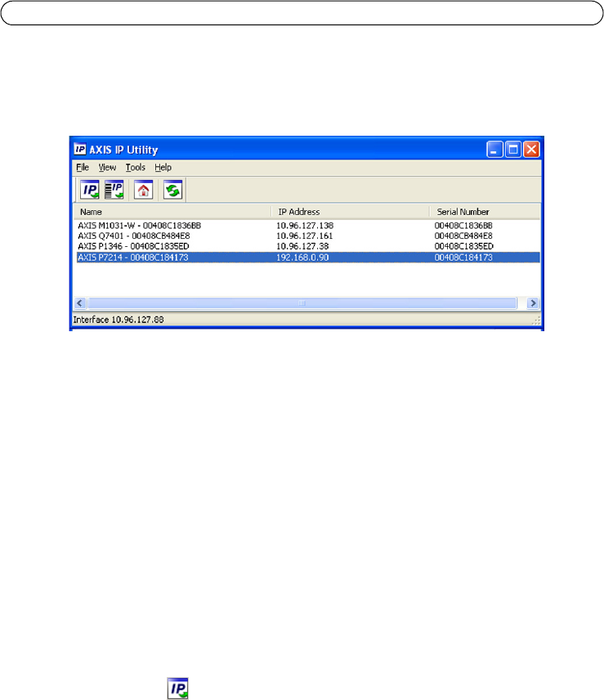Viewport: 604px width, 700px height.
Task: Click the horizontal scrollbar thumb
Action: click(302, 303)
